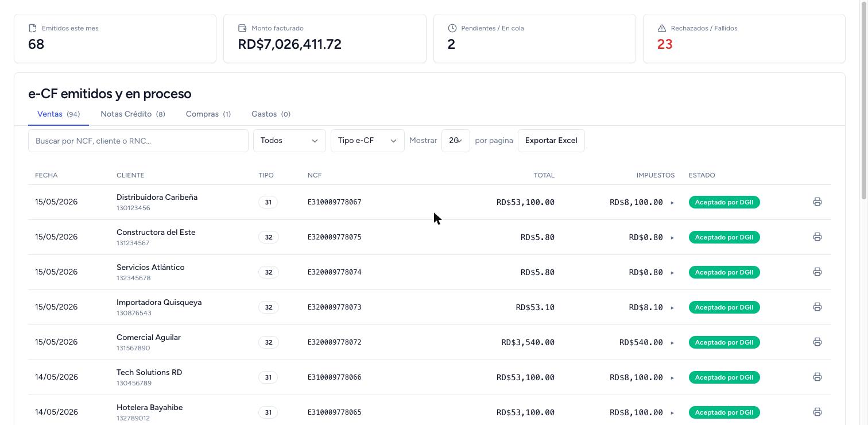Switch to the Notas Crédito tab

tap(133, 114)
